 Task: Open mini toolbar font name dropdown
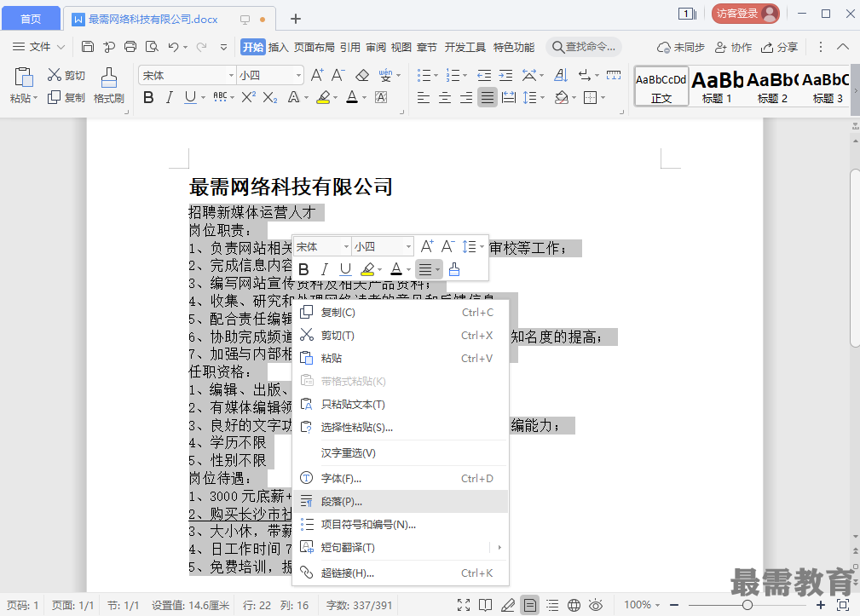346,246
